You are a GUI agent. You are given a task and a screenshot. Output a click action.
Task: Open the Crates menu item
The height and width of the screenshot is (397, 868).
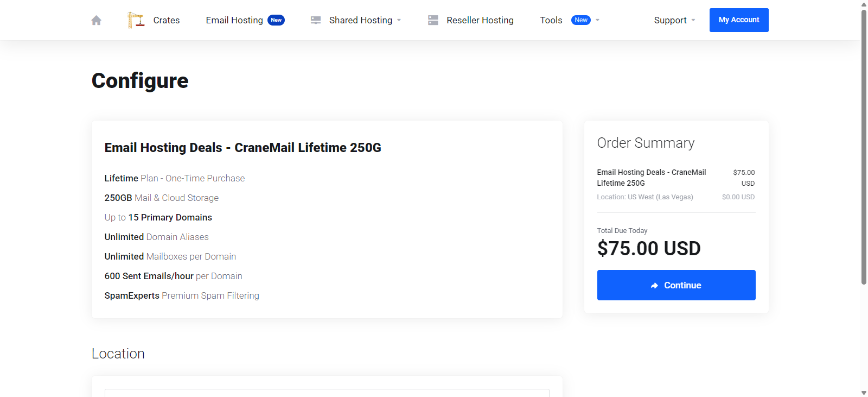(x=166, y=20)
